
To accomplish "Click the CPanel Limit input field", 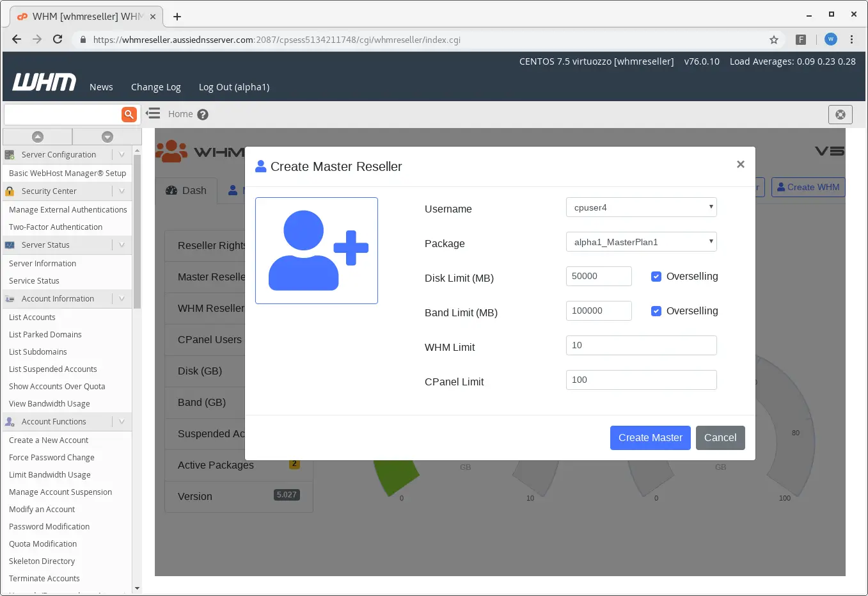I will tap(642, 380).
